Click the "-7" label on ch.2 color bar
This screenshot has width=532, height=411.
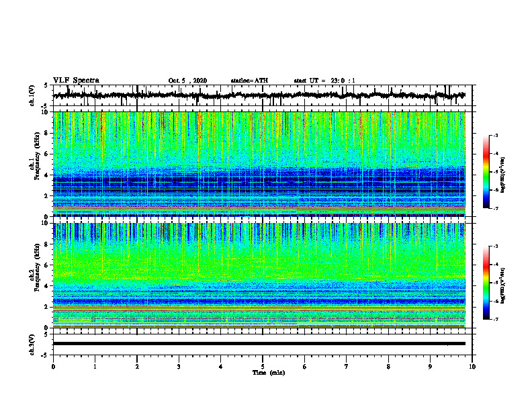click(x=496, y=319)
